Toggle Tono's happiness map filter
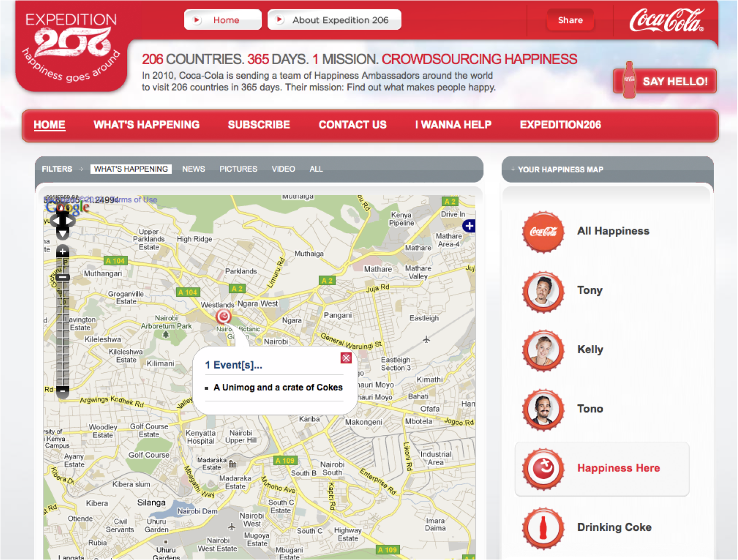This screenshot has width=738, height=560. [x=590, y=409]
